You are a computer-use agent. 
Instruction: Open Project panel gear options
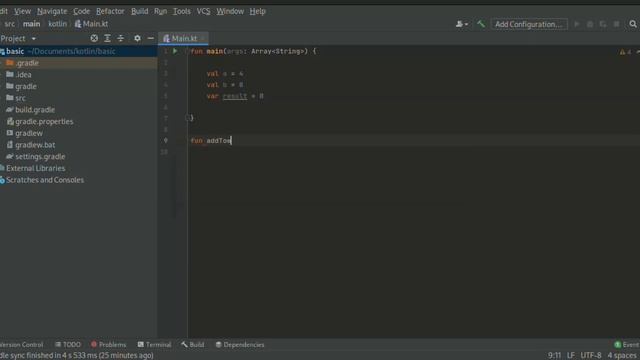pyautogui.click(x=138, y=38)
